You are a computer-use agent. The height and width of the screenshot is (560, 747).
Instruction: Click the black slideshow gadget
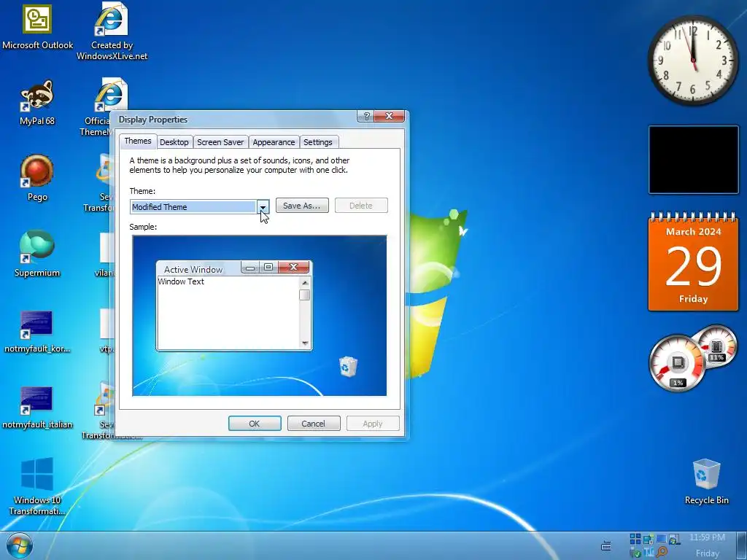[x=693, y=160]
